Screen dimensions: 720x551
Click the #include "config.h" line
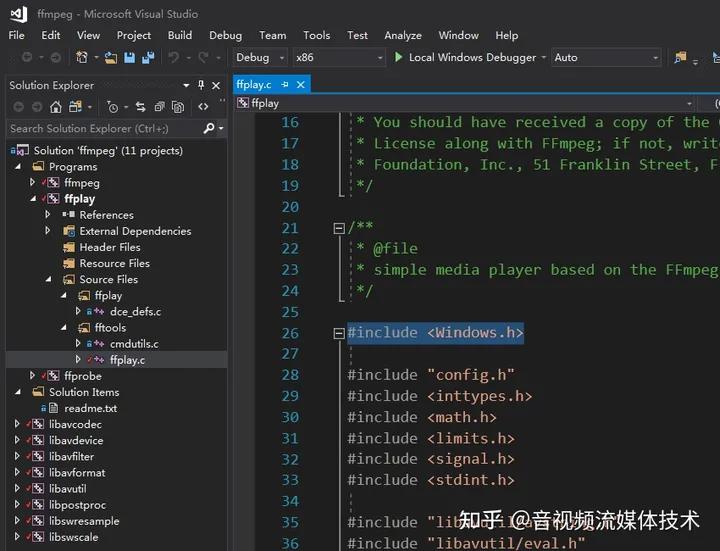pos(431,375)
